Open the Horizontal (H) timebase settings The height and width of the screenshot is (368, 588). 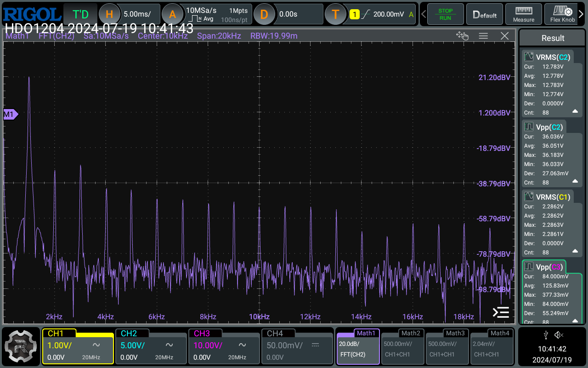pos(109,14)
